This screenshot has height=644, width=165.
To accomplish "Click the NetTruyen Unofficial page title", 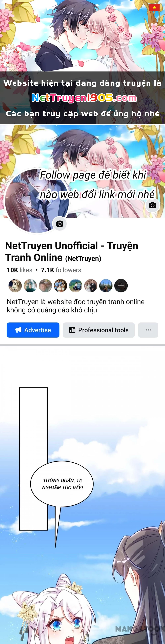I will point(71,252).
